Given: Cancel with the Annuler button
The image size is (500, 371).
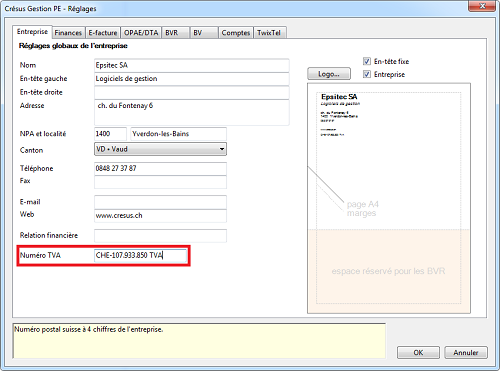Looking at the screenshot, I should coord(466,352).
